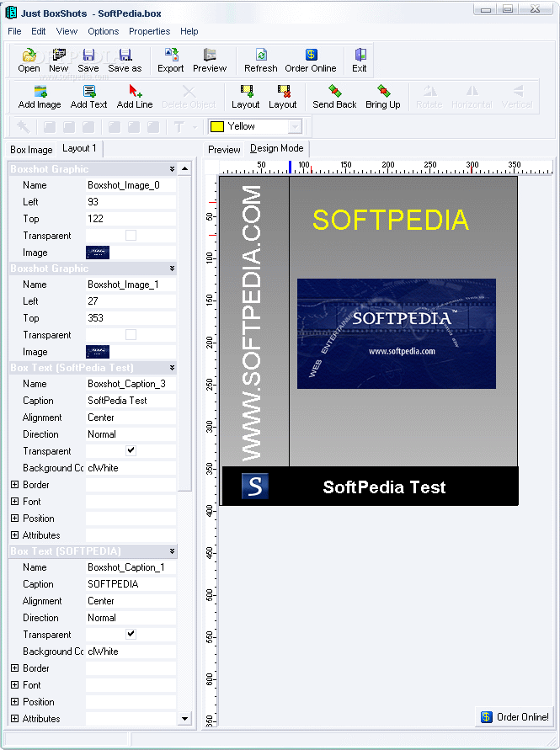Screen dimensions: 560x750
Task: Expand Font under Boxshot_Caption_3
Action: tap(15, 502)
